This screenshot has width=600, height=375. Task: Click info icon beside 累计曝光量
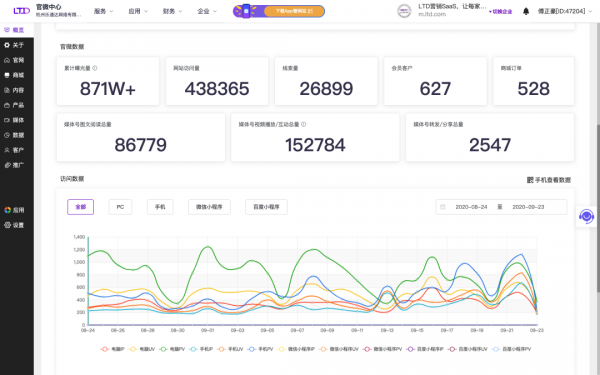(95, 68)
